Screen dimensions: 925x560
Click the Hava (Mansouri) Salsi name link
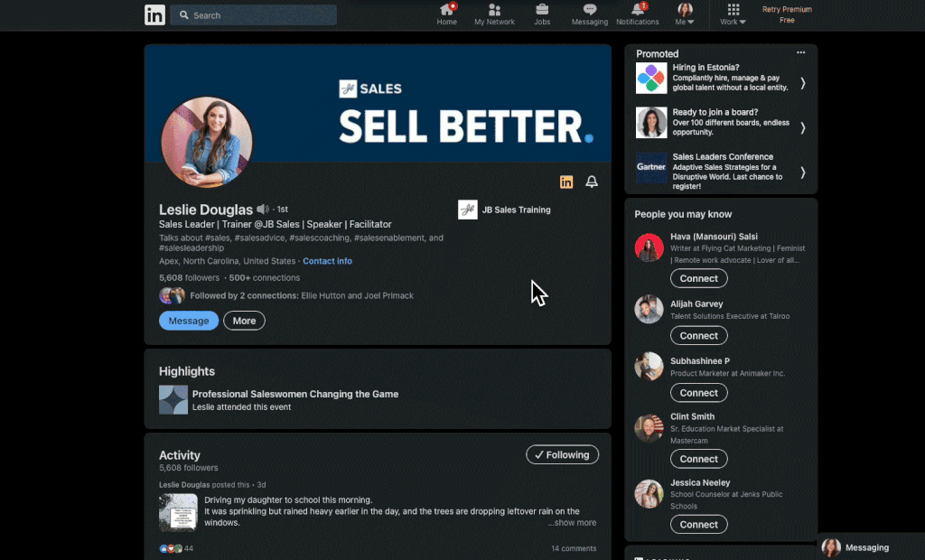click(x=714, y=237)
